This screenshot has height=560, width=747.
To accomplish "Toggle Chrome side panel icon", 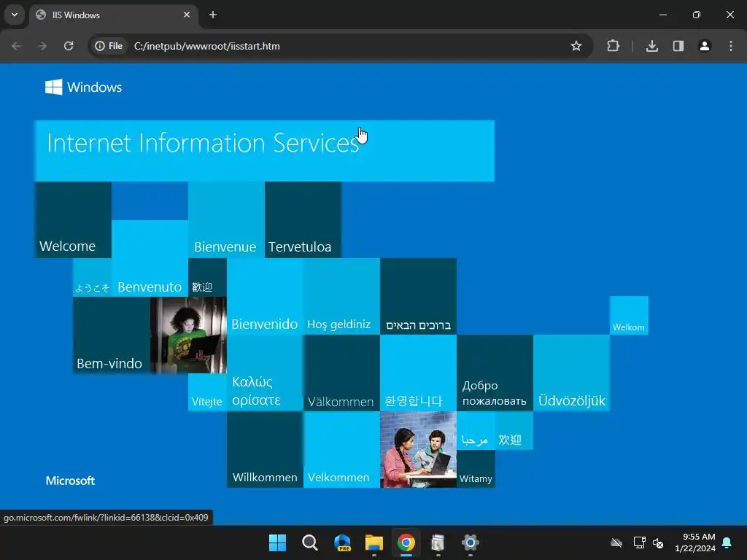I will (x=678, y=46).
